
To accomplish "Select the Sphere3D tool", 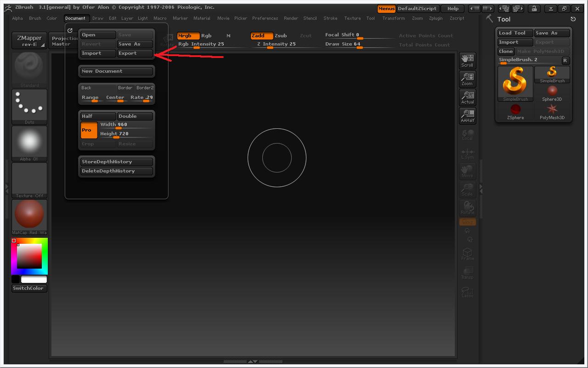I will click(552, 93).
